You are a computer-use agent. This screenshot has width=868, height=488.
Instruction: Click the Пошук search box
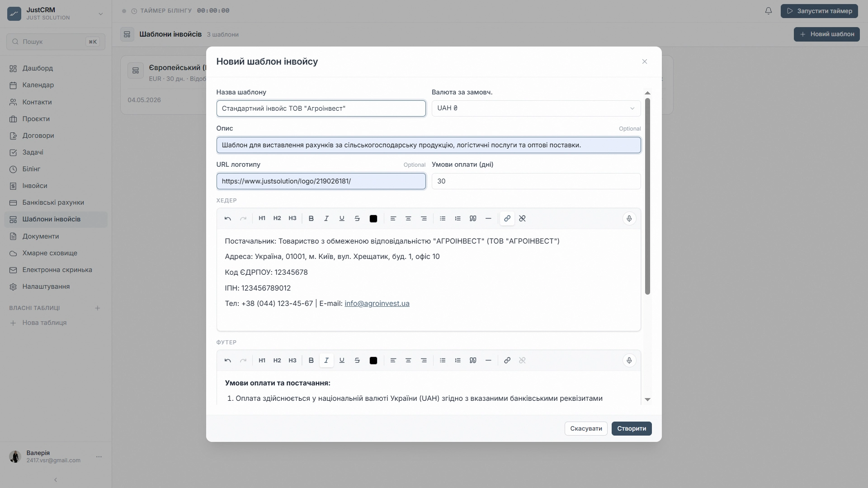[56, 42]
